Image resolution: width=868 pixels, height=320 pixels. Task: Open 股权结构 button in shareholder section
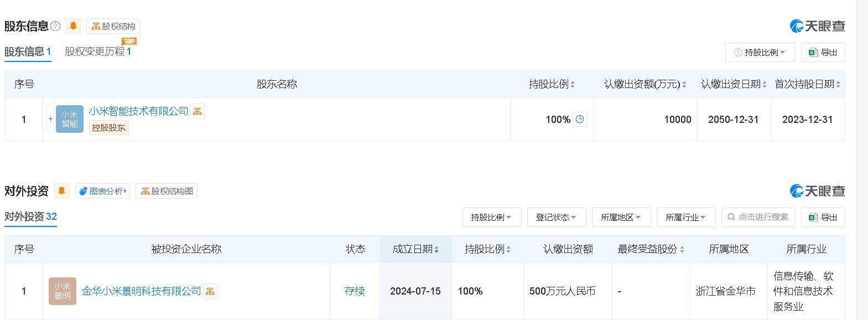[113, 26]
